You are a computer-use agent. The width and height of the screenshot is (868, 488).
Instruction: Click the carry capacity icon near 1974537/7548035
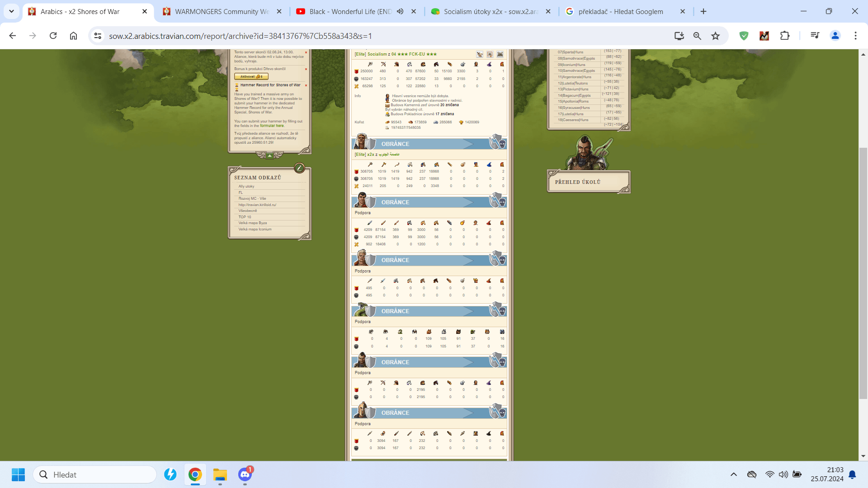[387, 128]
